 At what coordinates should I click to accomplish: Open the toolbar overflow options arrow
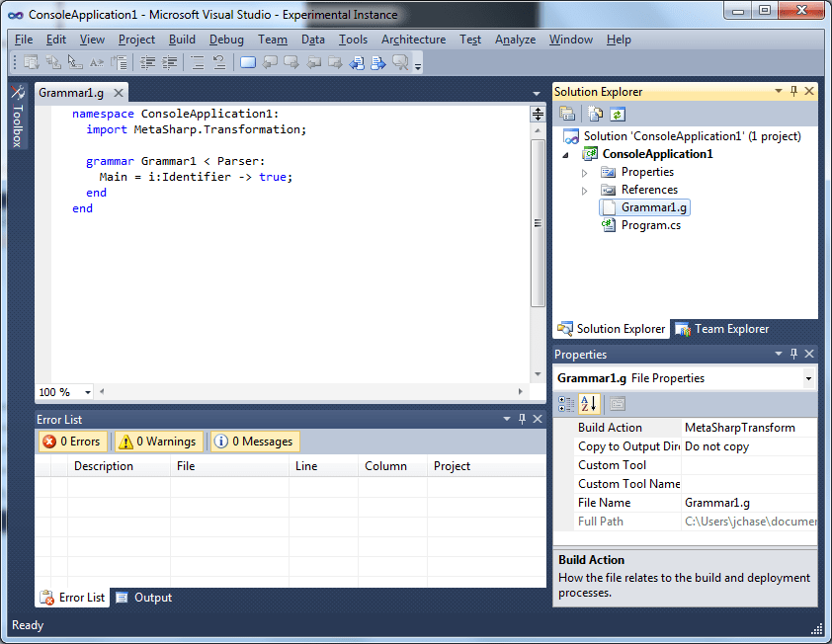click(x=418, y=66)
